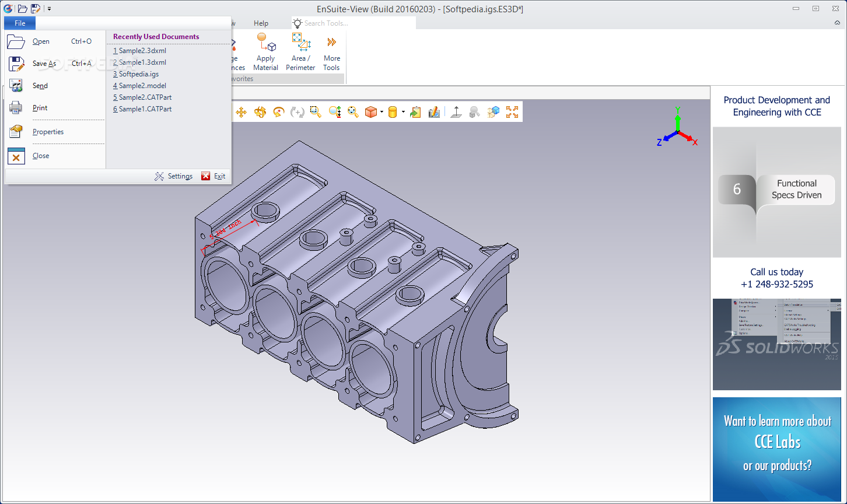This screenshot has width=847, height=504.
Task: Click the orange fullscreen arrows icon
Action: 512,112
